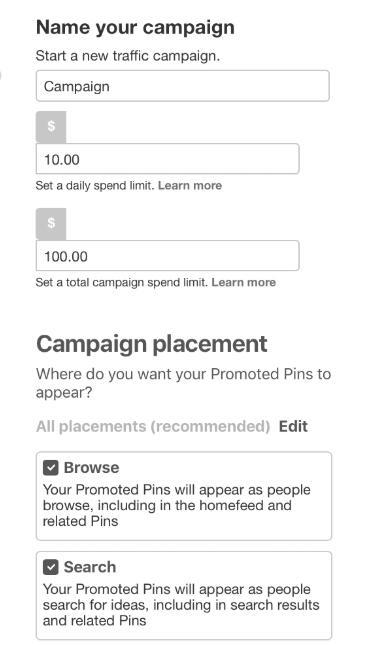Viewport: 385px width, 645px height.
Task: Click the Set a daily spend limit text
Action: click(95, 186)
